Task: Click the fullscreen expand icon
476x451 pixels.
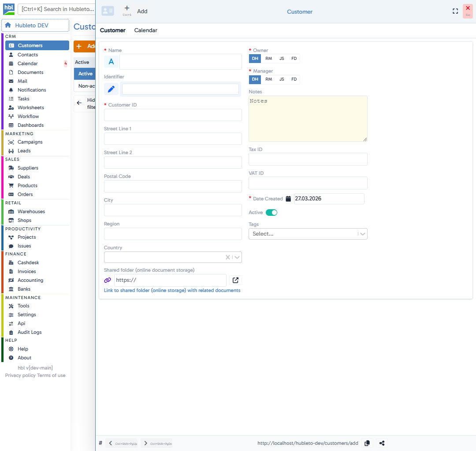Action: (455, 11)
